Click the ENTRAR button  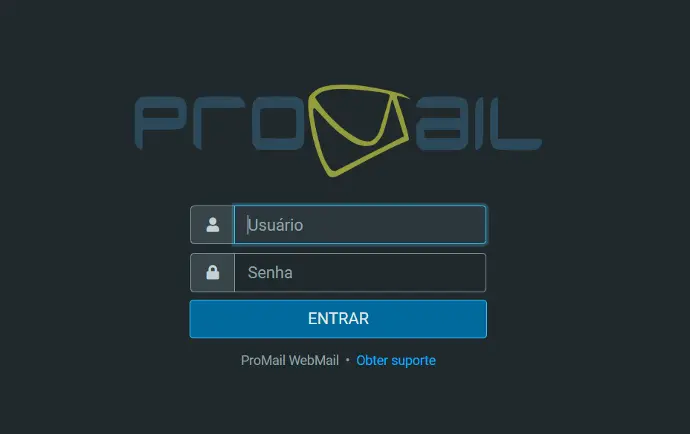coord(338,319)
